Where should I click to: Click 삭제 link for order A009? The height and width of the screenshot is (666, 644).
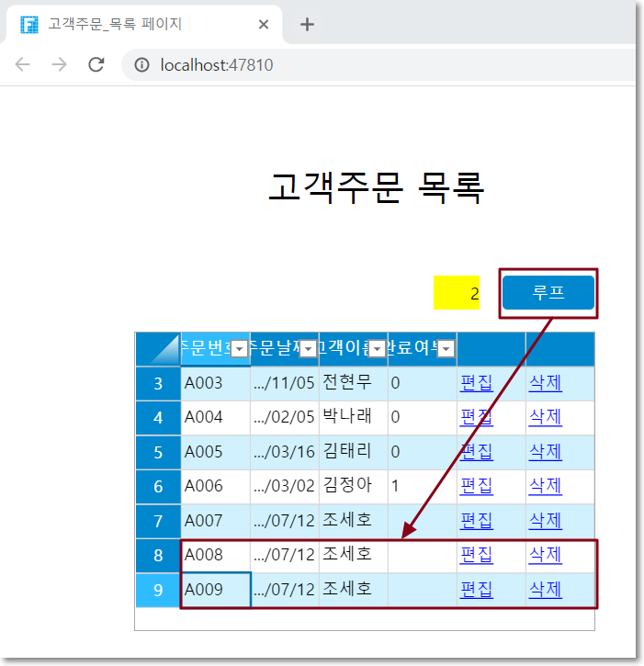tap(545, 590)
